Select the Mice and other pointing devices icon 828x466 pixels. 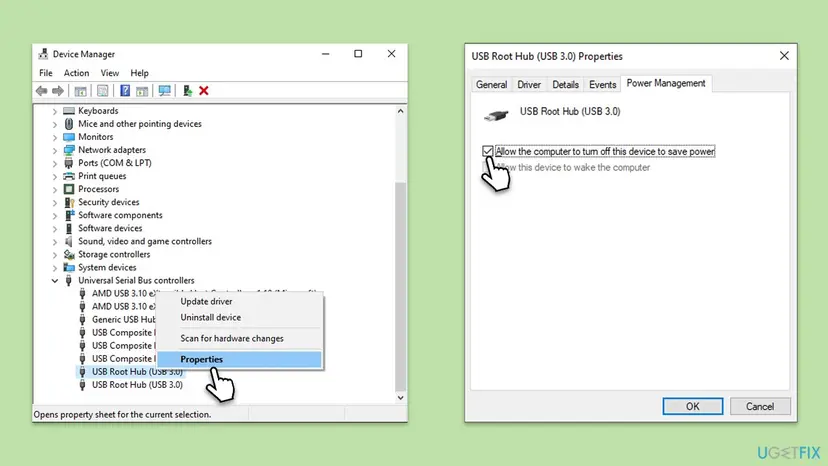69,124
